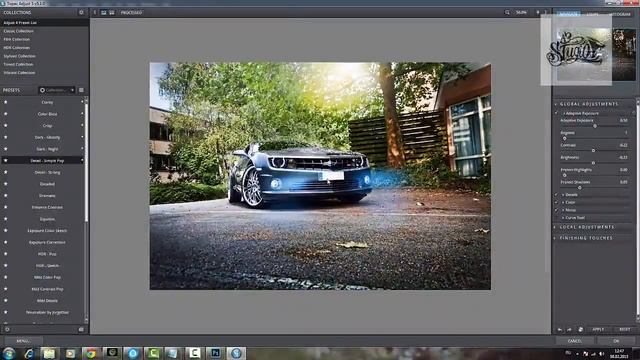Select the Classic Collection
640x360 pixels.
pyautogui.click(x=19, y=31)
